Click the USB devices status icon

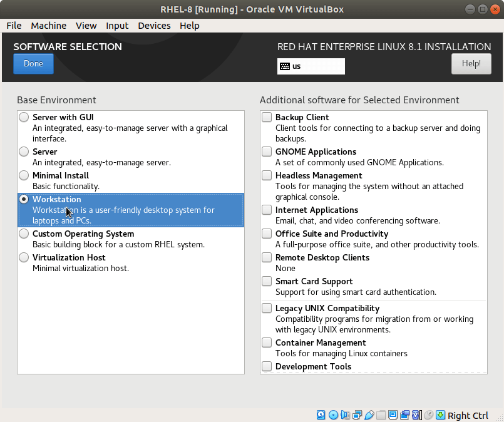tap(369, 415)
